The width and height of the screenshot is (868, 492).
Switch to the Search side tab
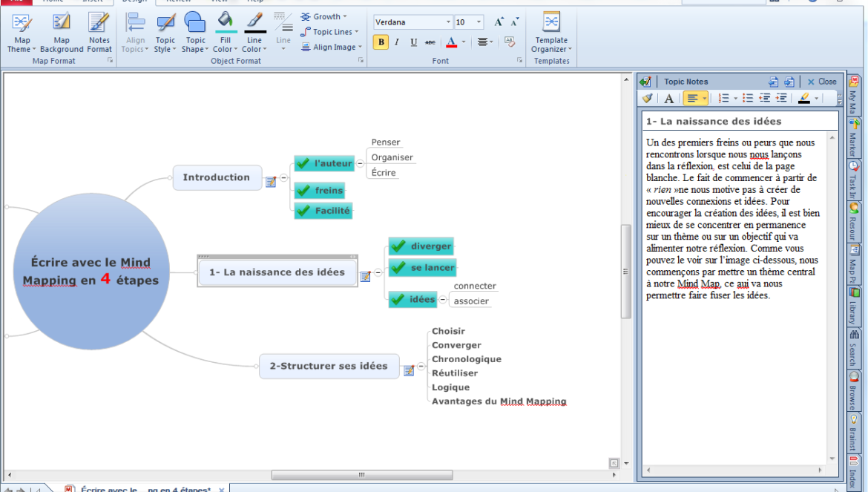(853, 346)
